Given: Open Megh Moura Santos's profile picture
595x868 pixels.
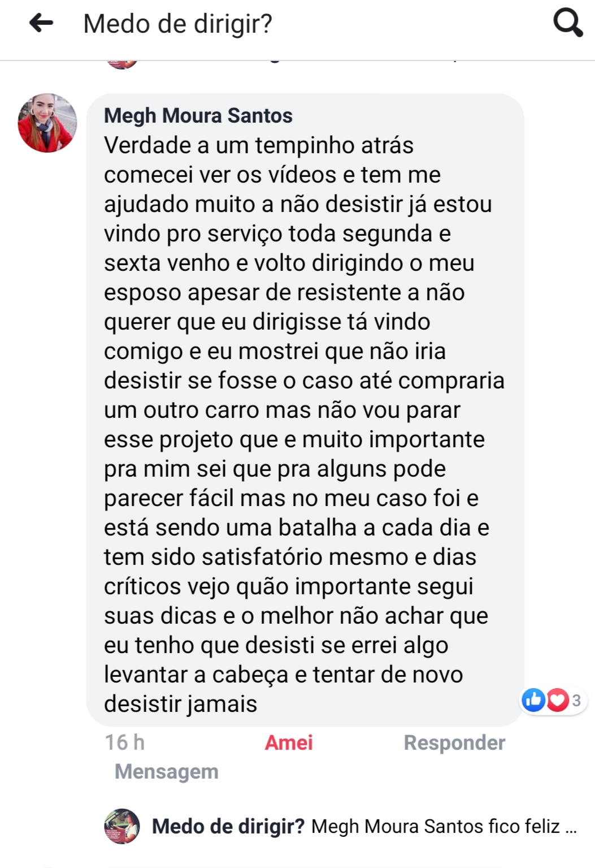Looking at the screenshot, I should (x=47, y=123).
